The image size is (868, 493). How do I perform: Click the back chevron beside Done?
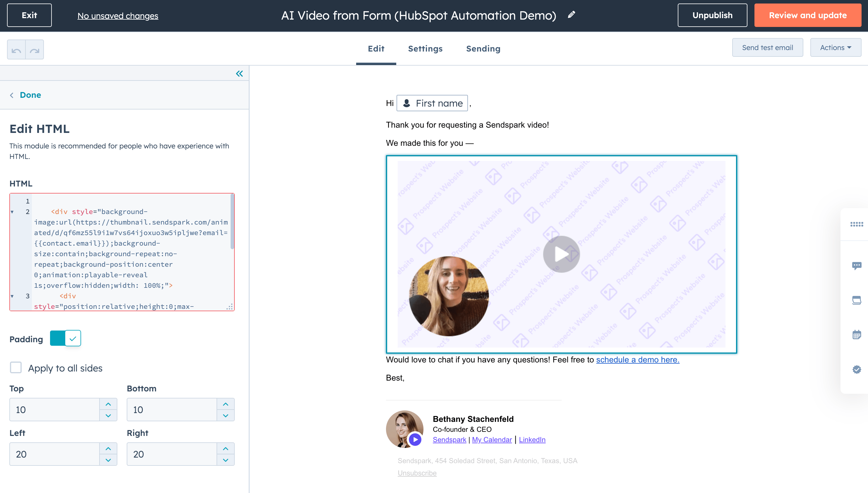pos(12,95)
